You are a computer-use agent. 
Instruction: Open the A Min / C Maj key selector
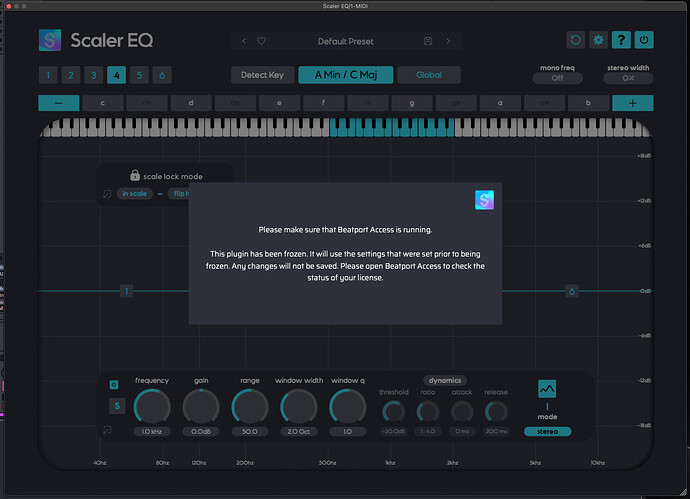pyautogui.click(x=346, y=75)
